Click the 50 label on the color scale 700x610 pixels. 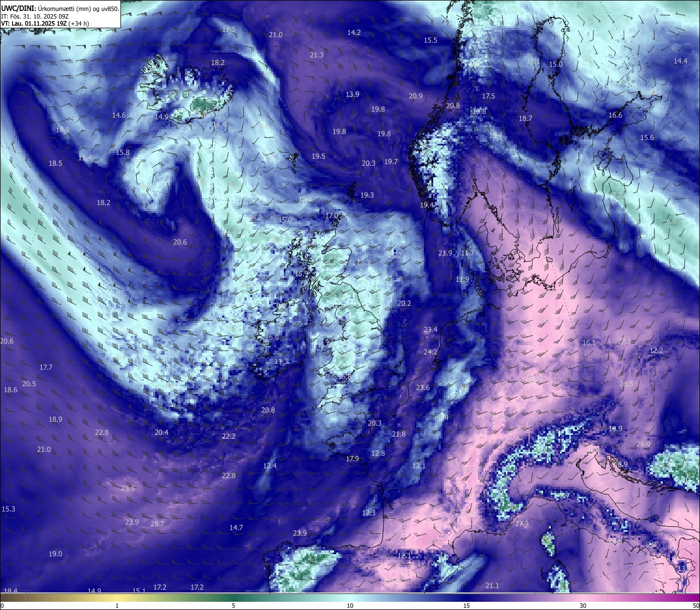pos(695,606)
